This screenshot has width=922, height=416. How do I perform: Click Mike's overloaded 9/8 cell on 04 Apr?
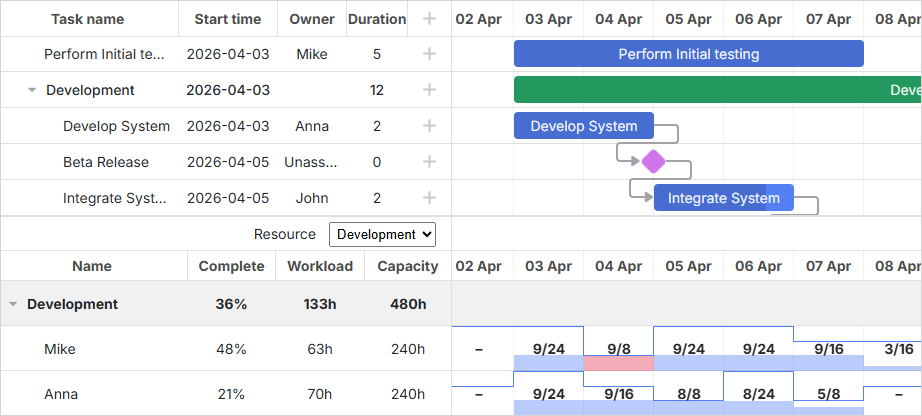tap(619, 349)
